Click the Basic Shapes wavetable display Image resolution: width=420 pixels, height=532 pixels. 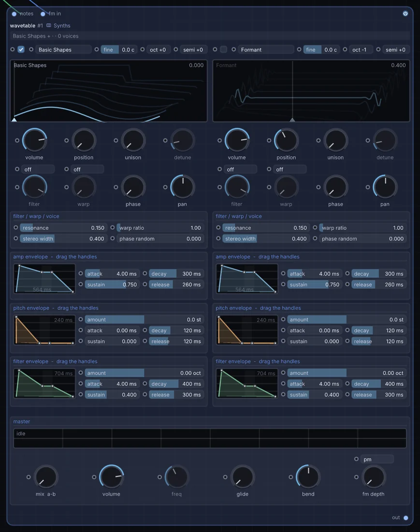coord(109,91)
